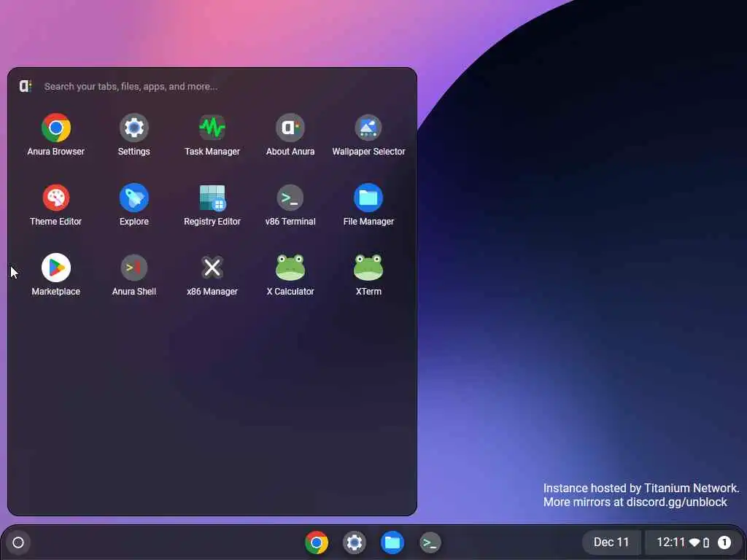747x560 pixels.
Task: Open Registry Editor app
Action: click(x=212, y=205)
